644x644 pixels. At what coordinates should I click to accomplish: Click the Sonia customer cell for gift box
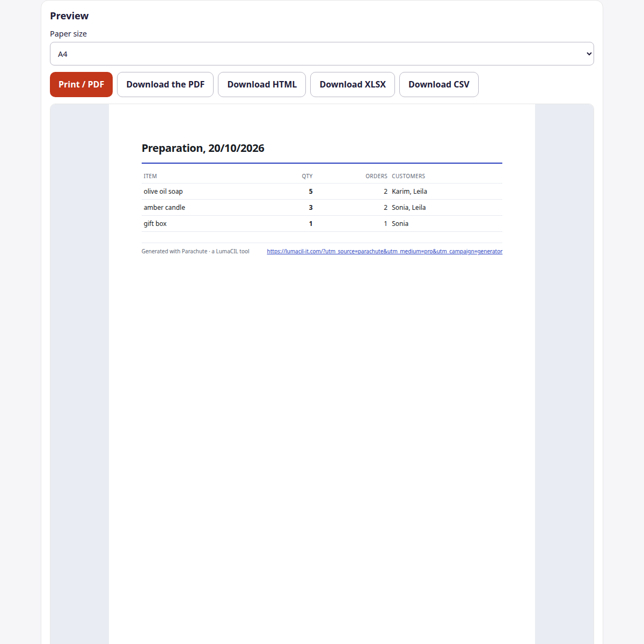click(400, 224)
